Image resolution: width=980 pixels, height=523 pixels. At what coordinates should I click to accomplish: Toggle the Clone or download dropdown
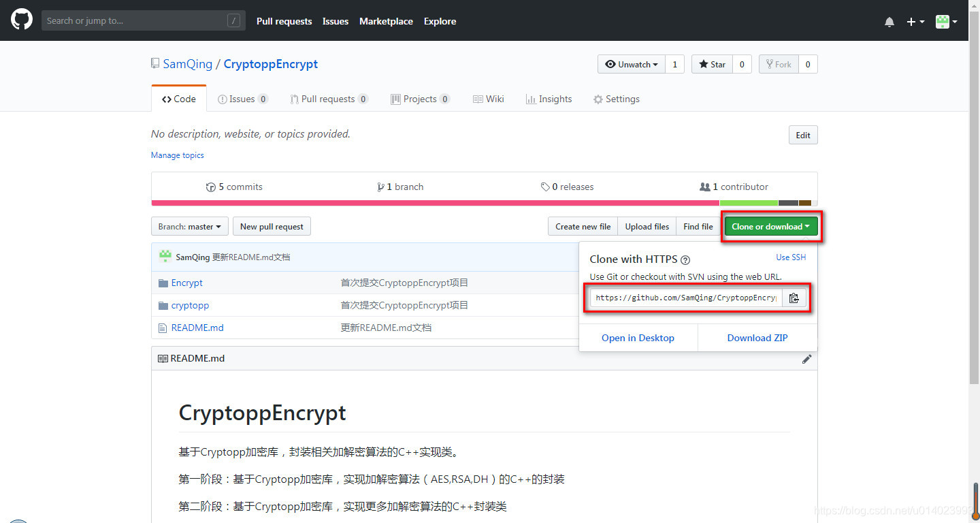point(771,226)
